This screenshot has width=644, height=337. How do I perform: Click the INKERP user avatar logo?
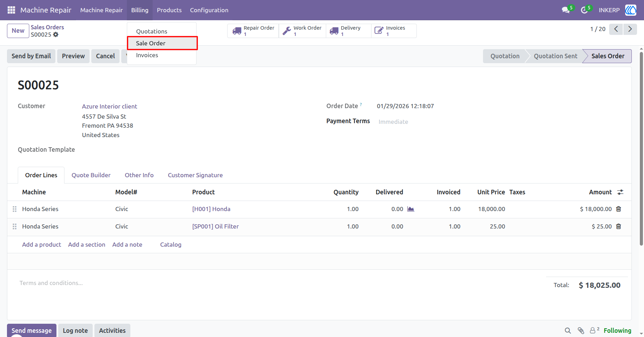630,10
